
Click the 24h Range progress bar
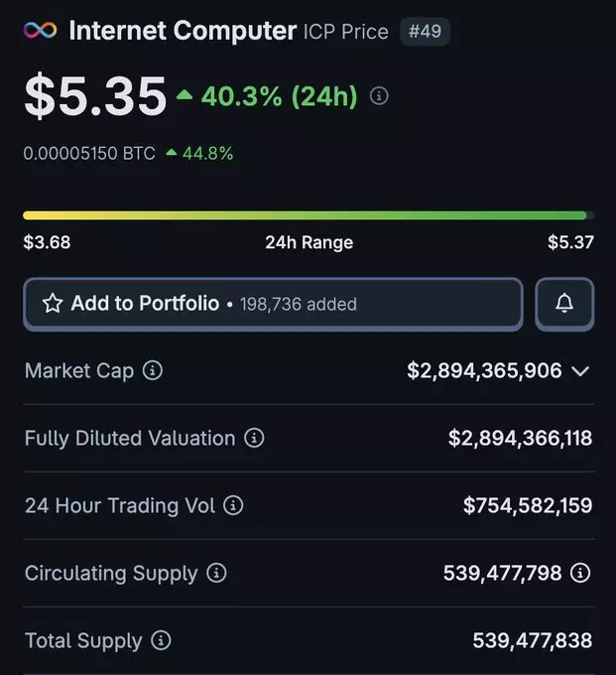308,214
